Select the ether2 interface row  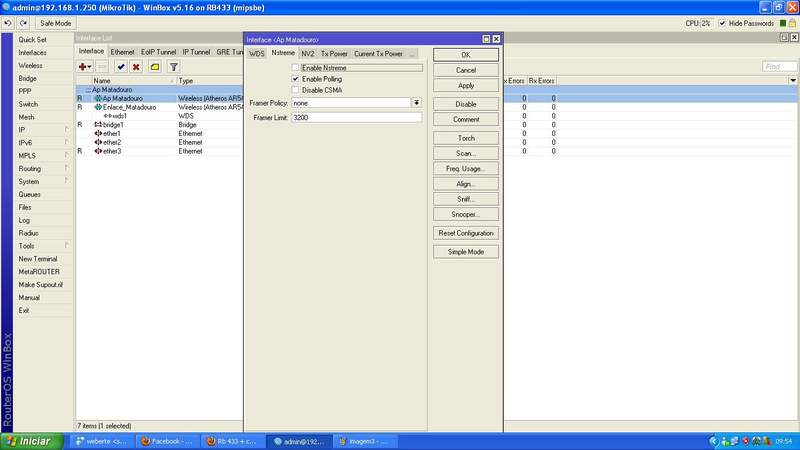coord(160,142)
